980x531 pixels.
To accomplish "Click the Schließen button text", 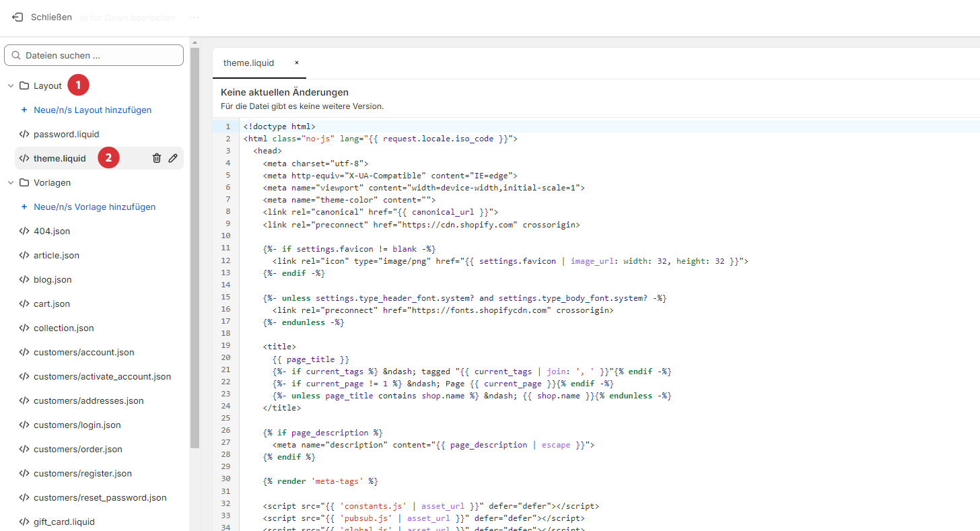I will (51, 17).
